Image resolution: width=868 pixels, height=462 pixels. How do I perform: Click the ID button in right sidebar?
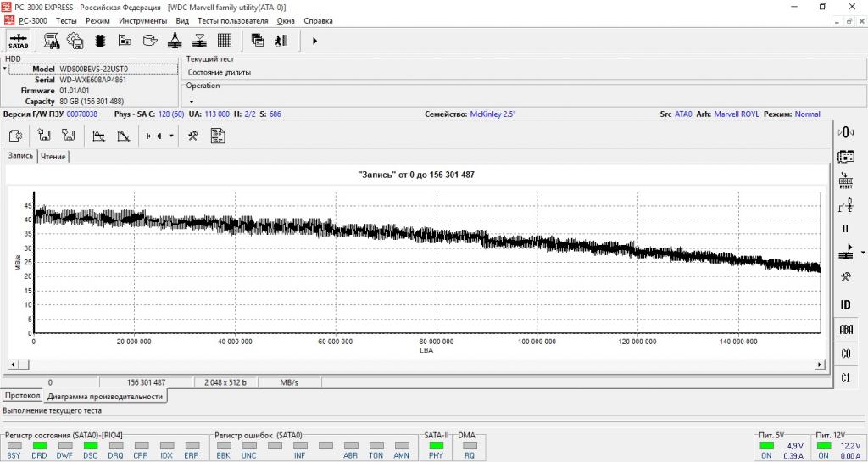[845, 304]
